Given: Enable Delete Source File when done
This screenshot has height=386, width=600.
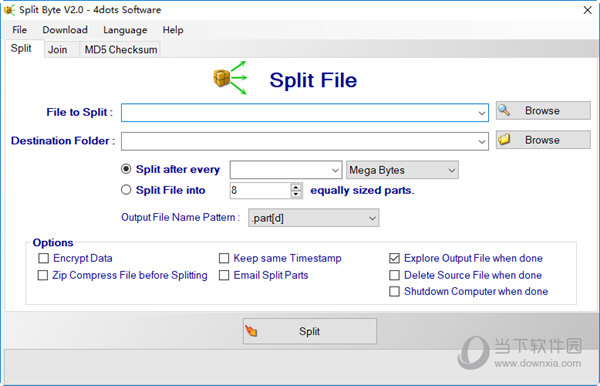Looking at the screenshot, I should (394, 275).
